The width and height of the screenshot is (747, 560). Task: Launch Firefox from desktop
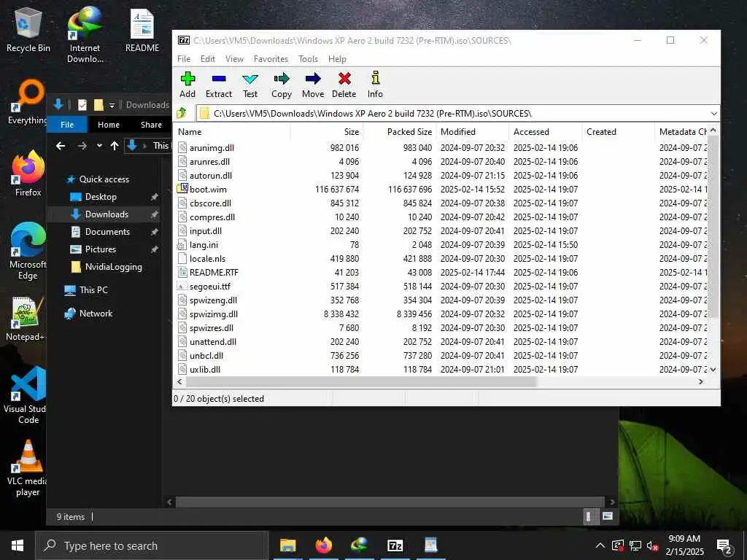(x=28, y=174)
